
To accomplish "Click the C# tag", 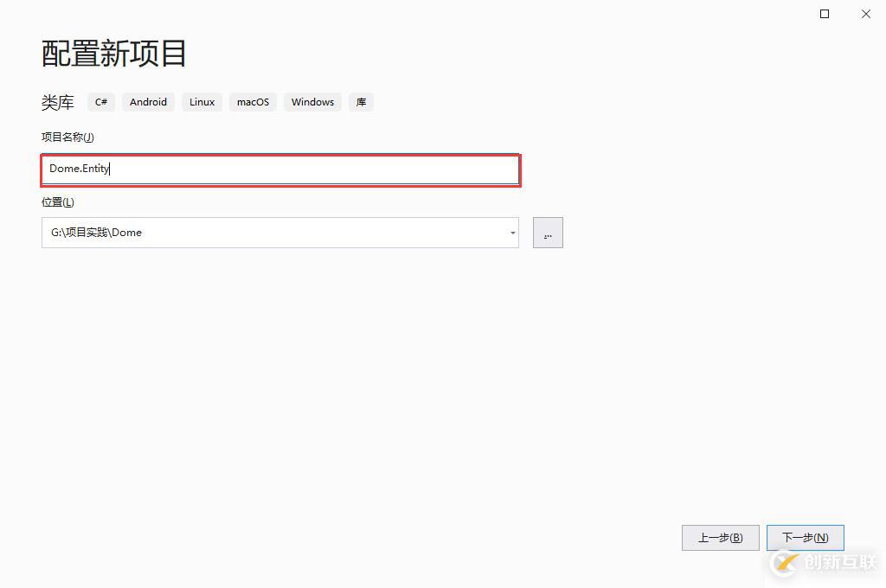I will 101,102.
